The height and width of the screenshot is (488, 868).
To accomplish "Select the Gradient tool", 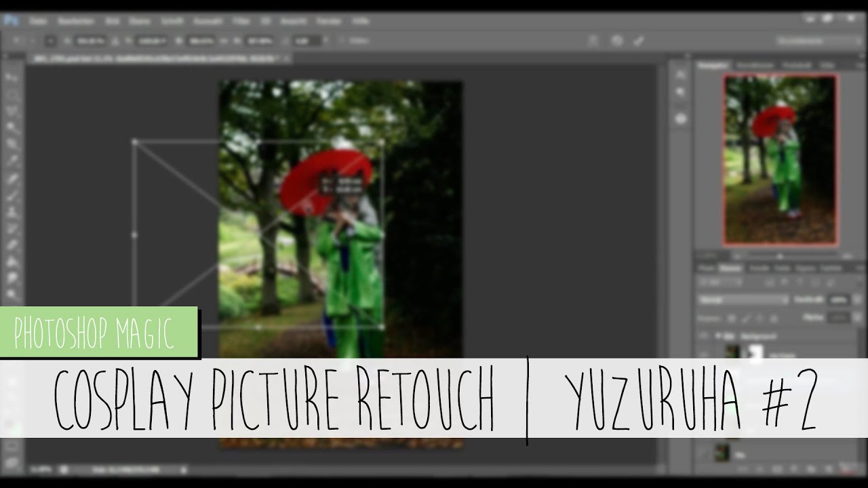I will click(12, 262).
